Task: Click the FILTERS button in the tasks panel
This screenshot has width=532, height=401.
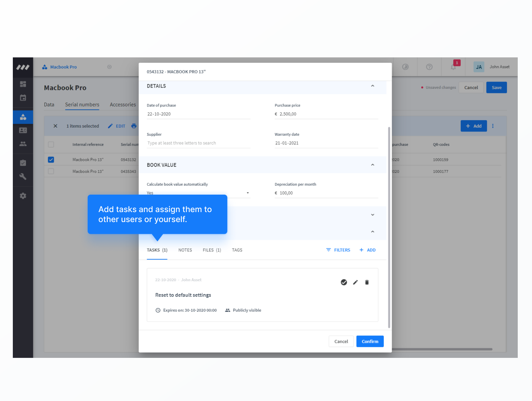Action: [x=338, y=250]
